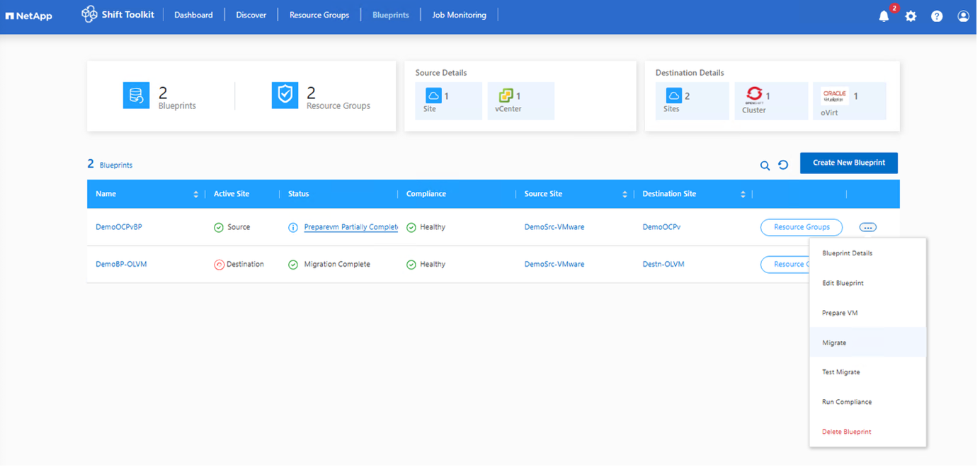
Task: Choose Delete Blueprint in context menu
Action: click(846, 432)
